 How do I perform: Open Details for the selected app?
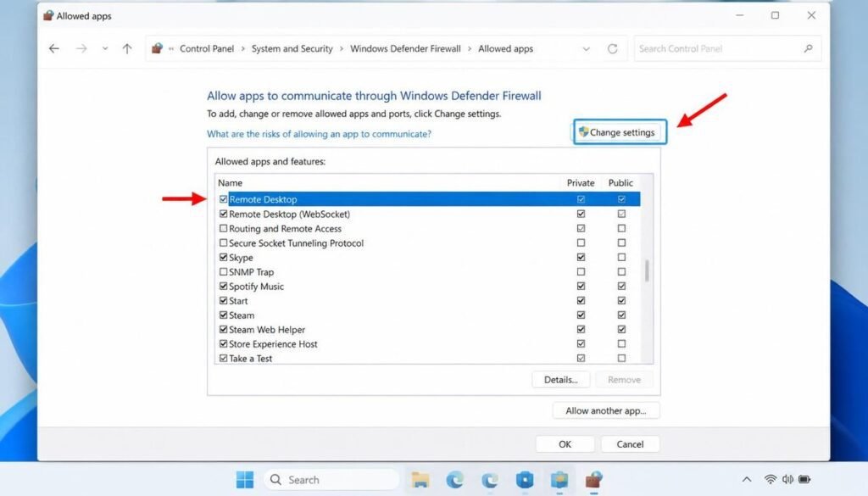point(561,380)
